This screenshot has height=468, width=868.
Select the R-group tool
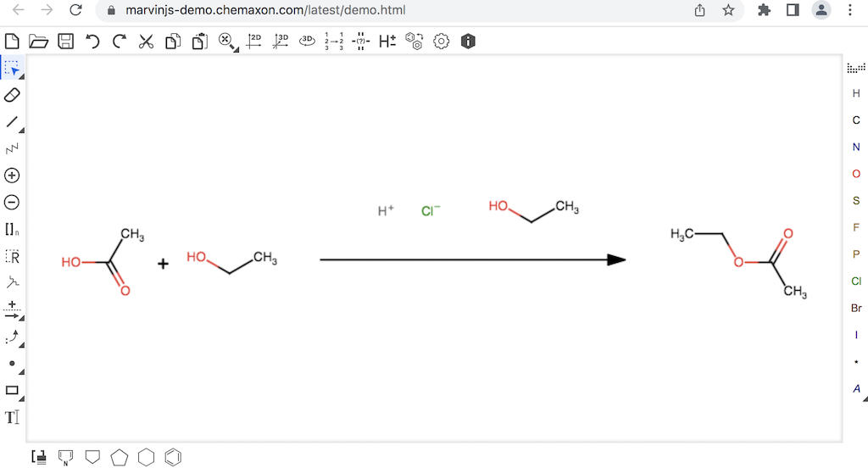click(x=12, y=256)
